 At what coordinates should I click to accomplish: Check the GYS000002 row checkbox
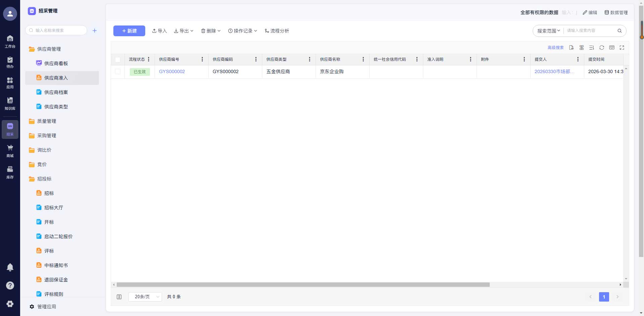pyautogui.click(x=118, y=71)
